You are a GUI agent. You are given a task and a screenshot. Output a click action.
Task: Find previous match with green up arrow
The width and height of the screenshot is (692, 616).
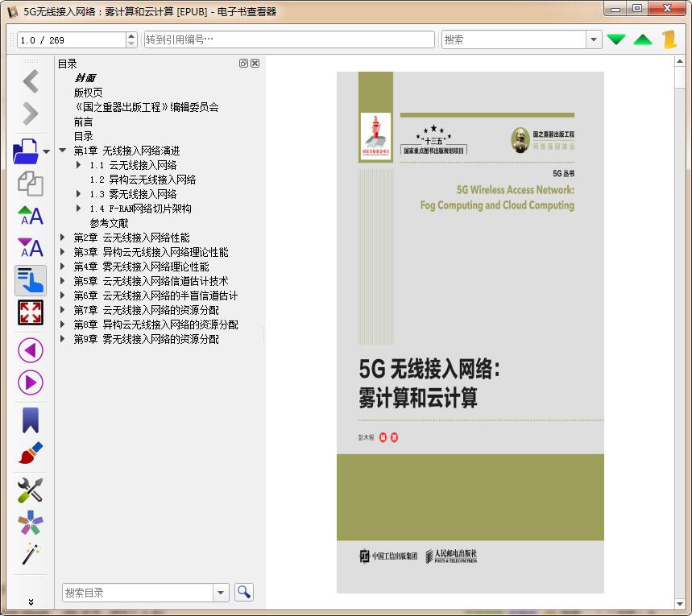click(x=643, y=39)
